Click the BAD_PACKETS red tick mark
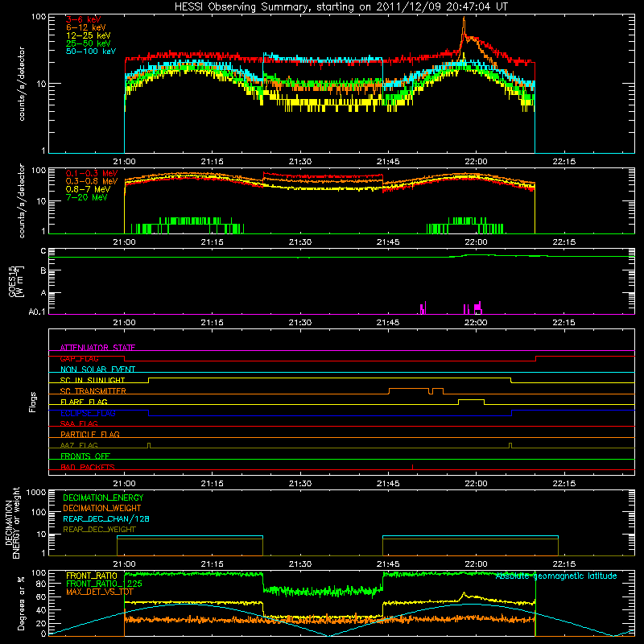Viewport: 644px width, 644px height. [x=412, y=467]
